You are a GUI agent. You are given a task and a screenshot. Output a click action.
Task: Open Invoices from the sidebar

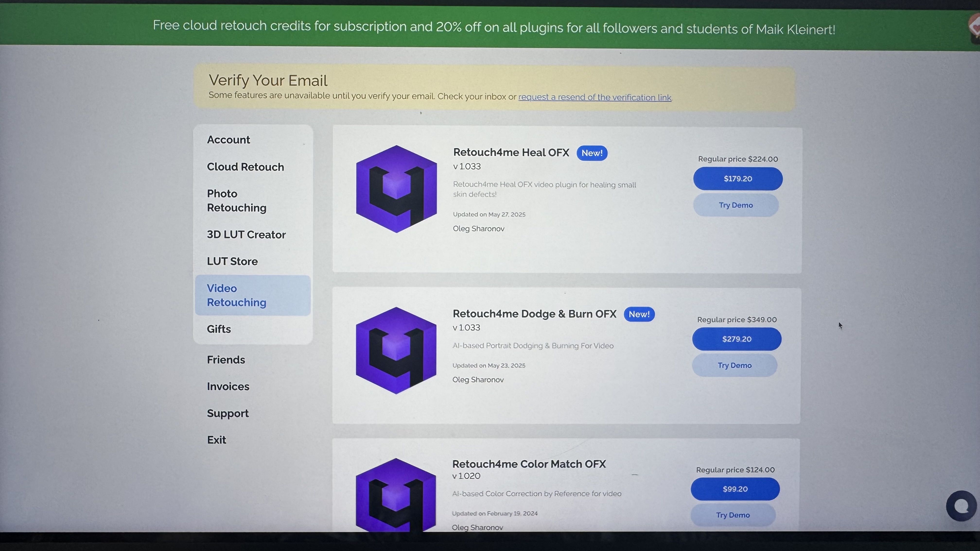(x=228, y=386)
